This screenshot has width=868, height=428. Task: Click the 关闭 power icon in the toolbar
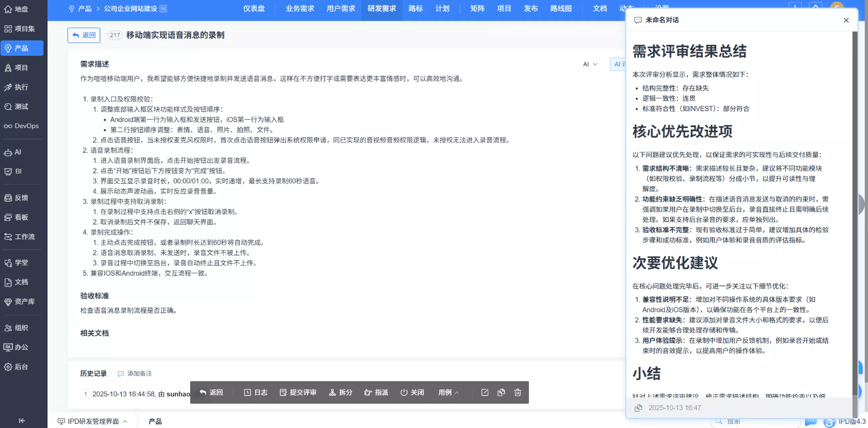pos(412,392)
